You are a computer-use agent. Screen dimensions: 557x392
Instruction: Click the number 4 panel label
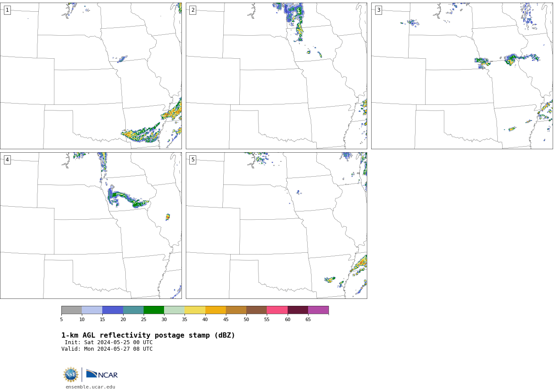(7, 160)
